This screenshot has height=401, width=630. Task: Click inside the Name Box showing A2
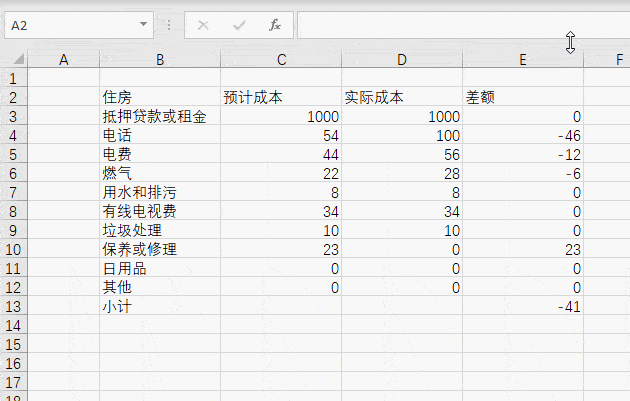(x=70, y=25)
